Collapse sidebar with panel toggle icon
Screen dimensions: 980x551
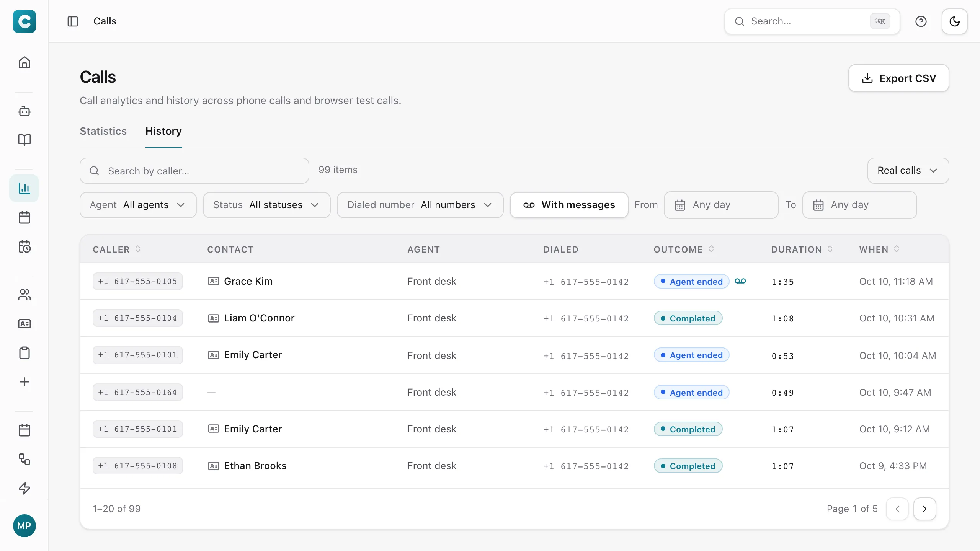[x=73, y=21]
